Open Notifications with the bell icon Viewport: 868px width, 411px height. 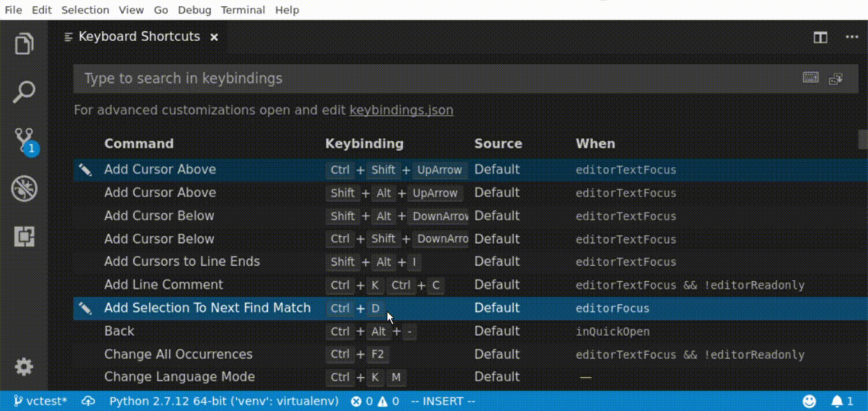point(836,401)
